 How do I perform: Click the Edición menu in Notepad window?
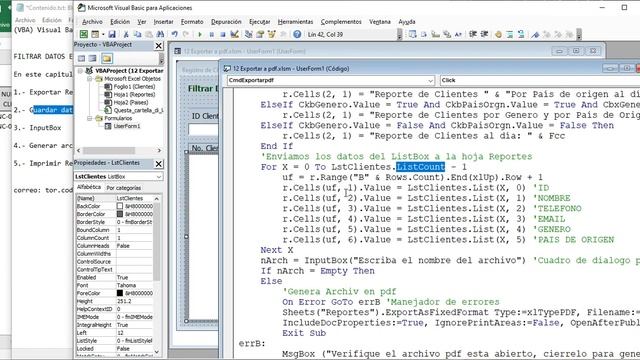52,20
